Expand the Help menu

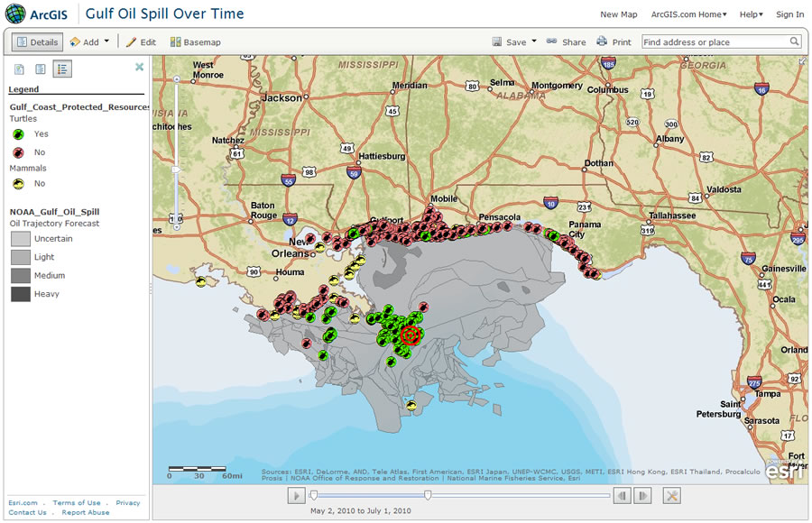click(x=751, y=14)
